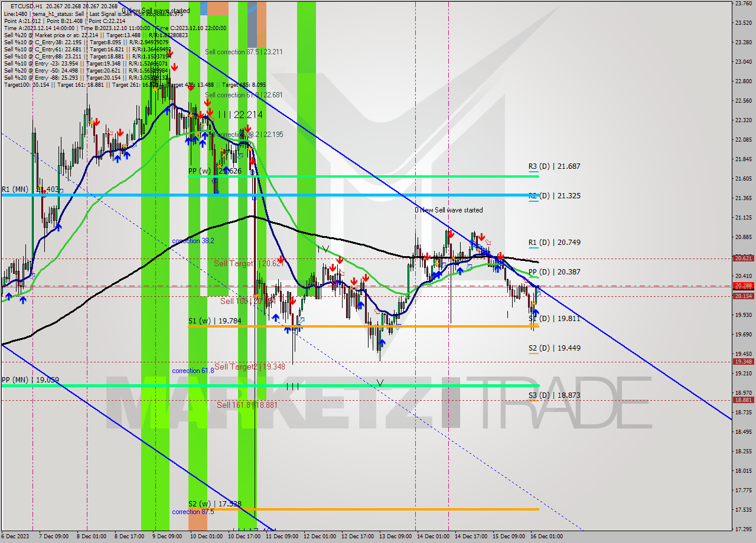Click the '10 Dec 17:00' time axis label
This screenshot has width=756, height=543.
pyautogui.click(x=245, y=537)
